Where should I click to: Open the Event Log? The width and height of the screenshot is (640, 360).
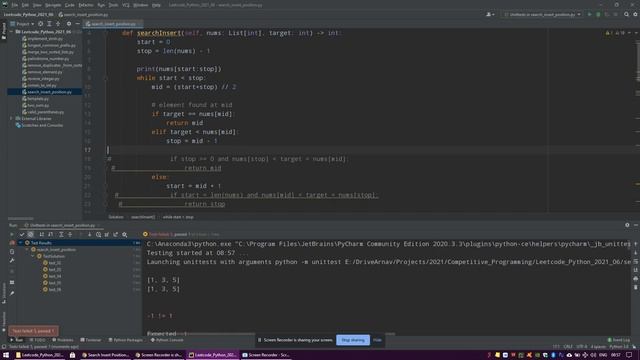[619, 340]
